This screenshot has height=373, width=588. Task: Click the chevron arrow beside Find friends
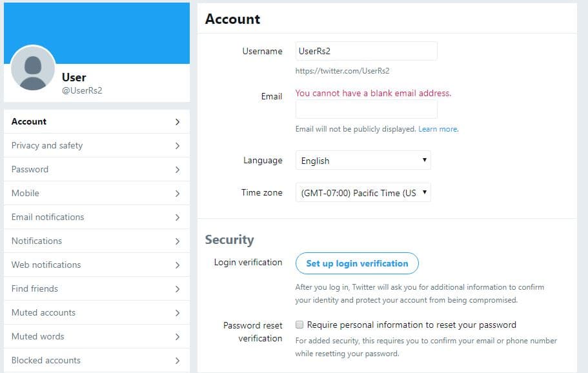point(177,289)
